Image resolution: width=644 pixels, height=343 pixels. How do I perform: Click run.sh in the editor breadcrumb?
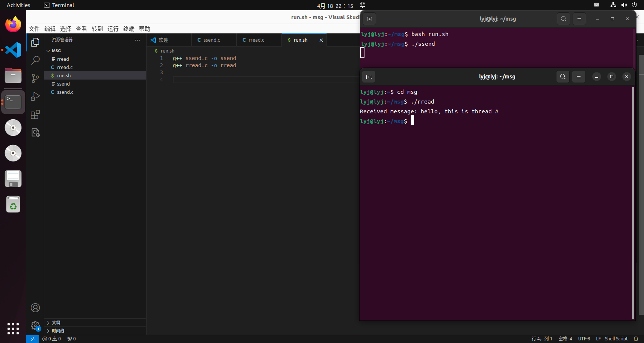click(167, 51)
